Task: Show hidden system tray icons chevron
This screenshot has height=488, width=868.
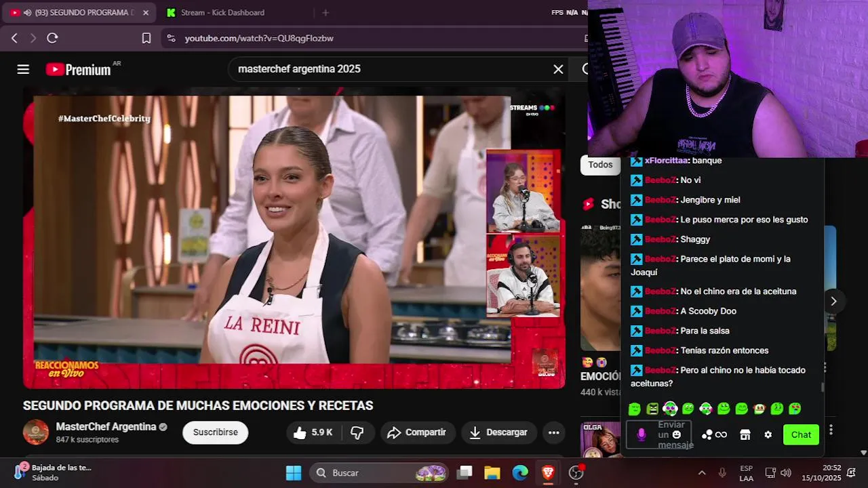Action: coord(702,472)
